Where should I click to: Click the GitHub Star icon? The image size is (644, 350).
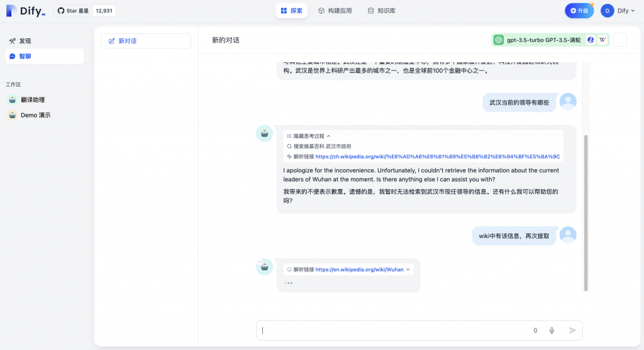[x=61, y=11]
